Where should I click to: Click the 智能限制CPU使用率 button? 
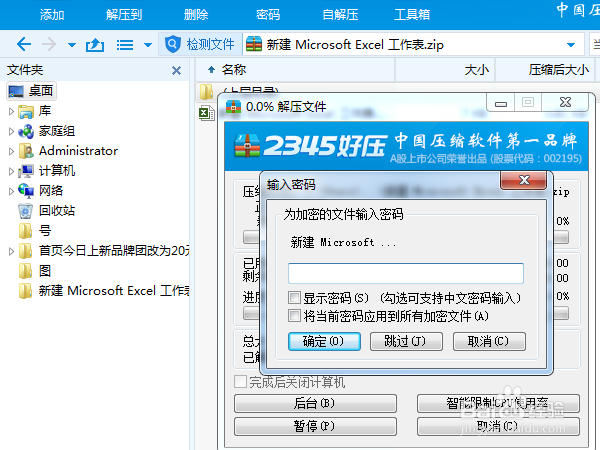coord(498,403)
